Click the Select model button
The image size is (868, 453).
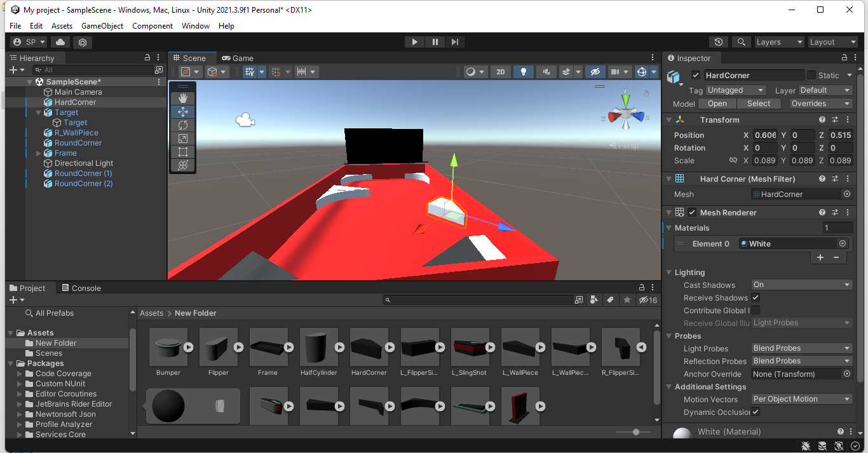pyautogui.click(x=759, y=104)
